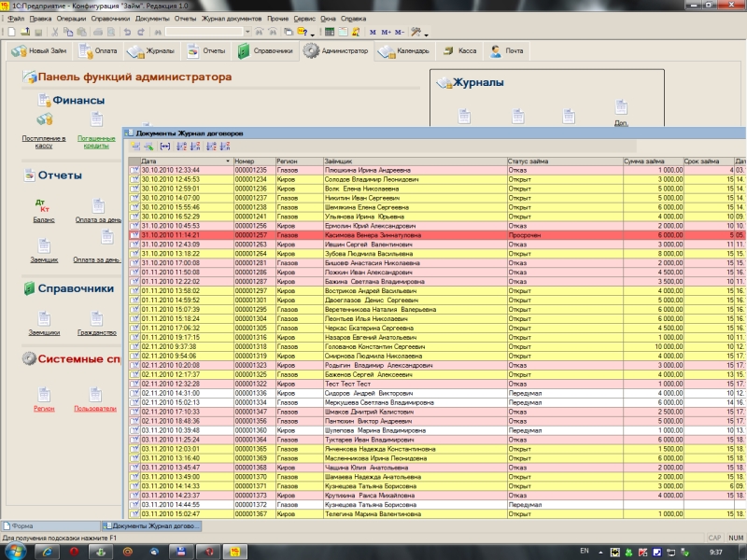Click the Дата column header sort arrow
The height and width of the screenshot is (560, 747).
coord(227,161)
